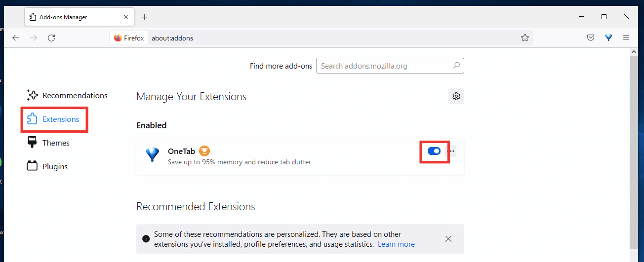Screen dimensions: 644x262
Task: Reload the current page
Action: click(51, 37)
